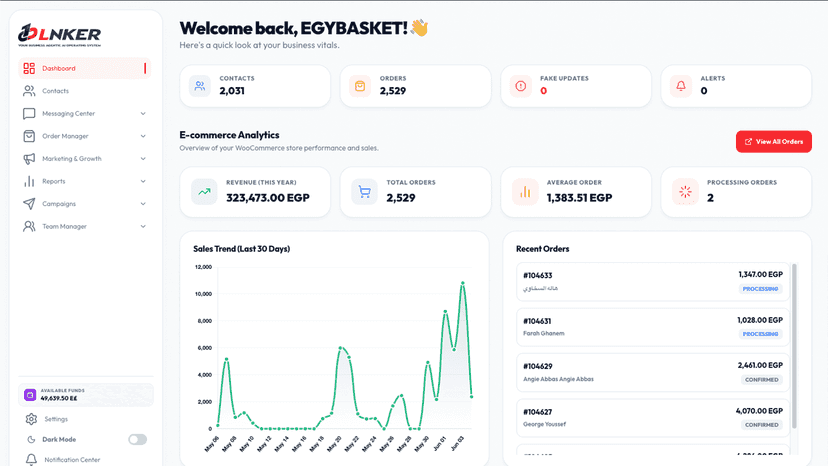828x466 pixels.
Task: Expand the Order Manager chevron
Action: point(143,136)
